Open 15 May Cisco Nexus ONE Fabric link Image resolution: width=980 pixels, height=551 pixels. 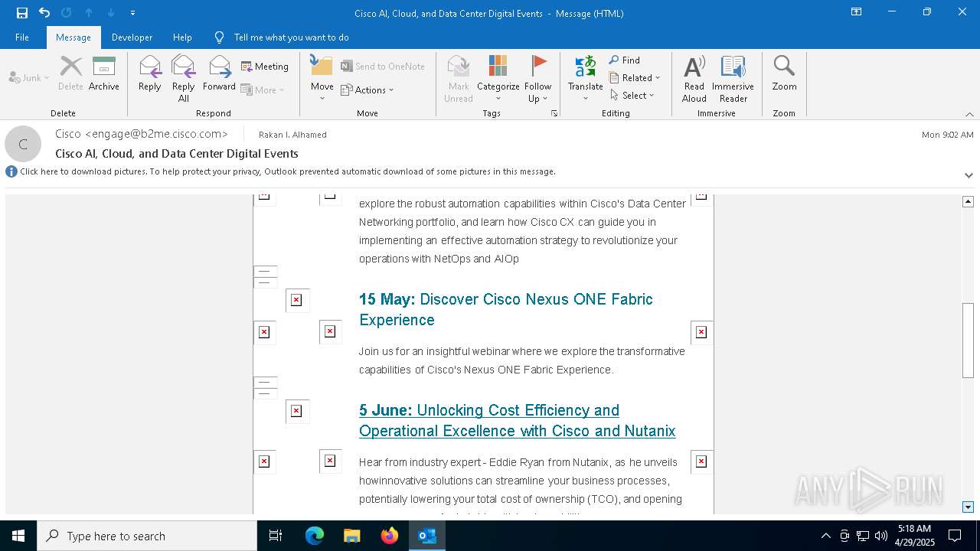pyautogui.click(x=506, y=309)
